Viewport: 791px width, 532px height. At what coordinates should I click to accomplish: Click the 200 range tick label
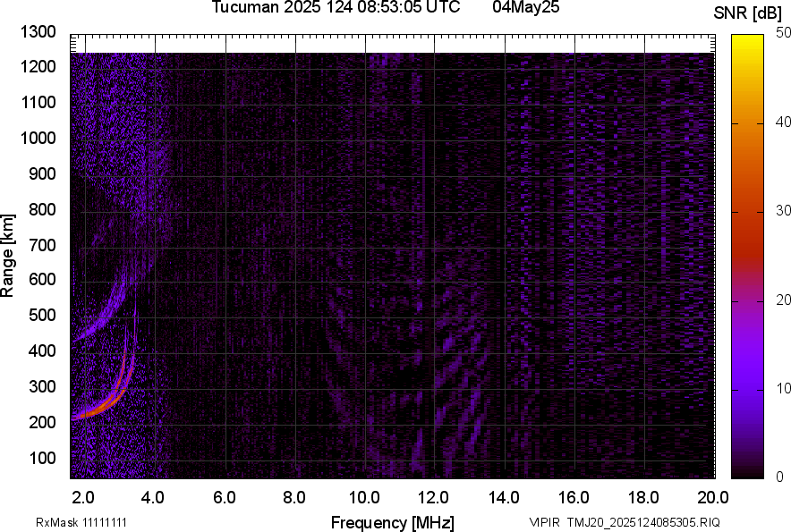tap(42, 422)
